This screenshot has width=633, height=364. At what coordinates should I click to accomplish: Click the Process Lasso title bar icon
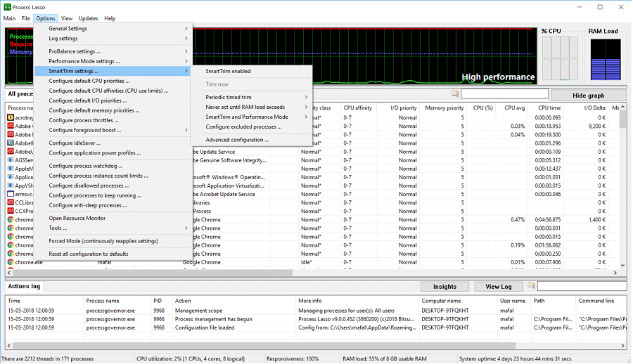coord(7,7)
